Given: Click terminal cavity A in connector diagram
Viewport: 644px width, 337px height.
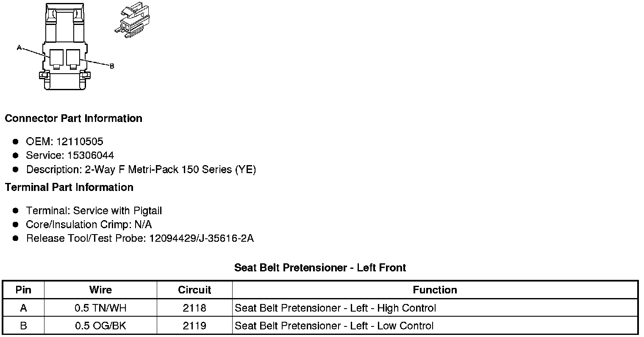Looking at the screenshot, I should [x=56, y=57].
